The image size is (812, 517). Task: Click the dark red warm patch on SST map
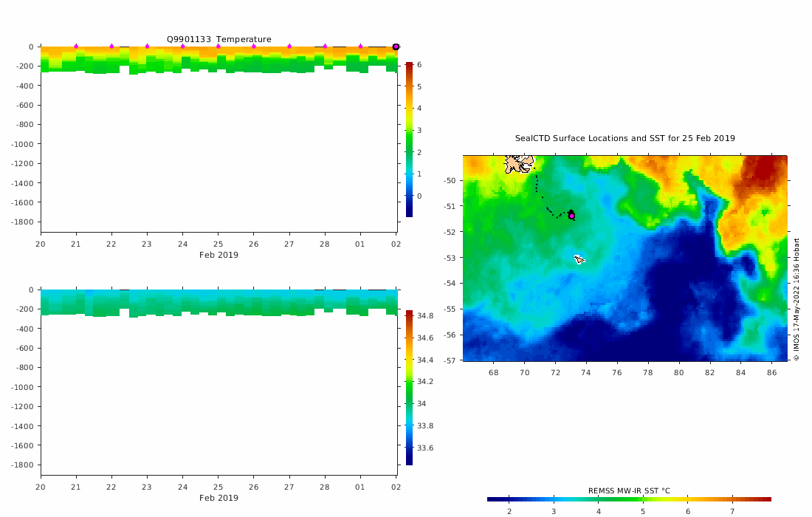click(x=765, y=168)
